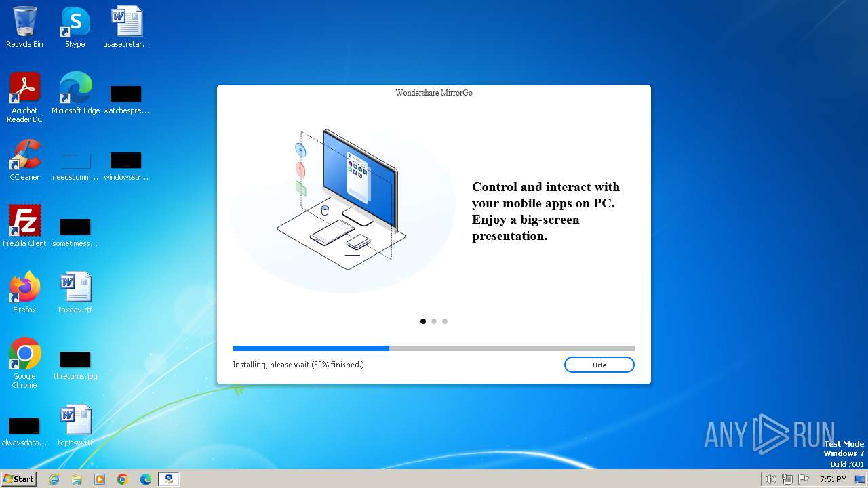Open the watchespre desktop file
The image size is (868, 488).
point(126,99)
